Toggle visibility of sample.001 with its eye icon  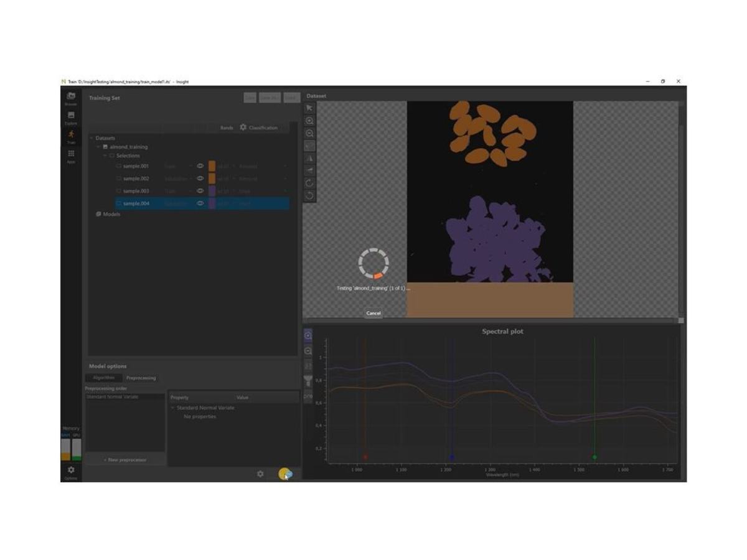200,166
